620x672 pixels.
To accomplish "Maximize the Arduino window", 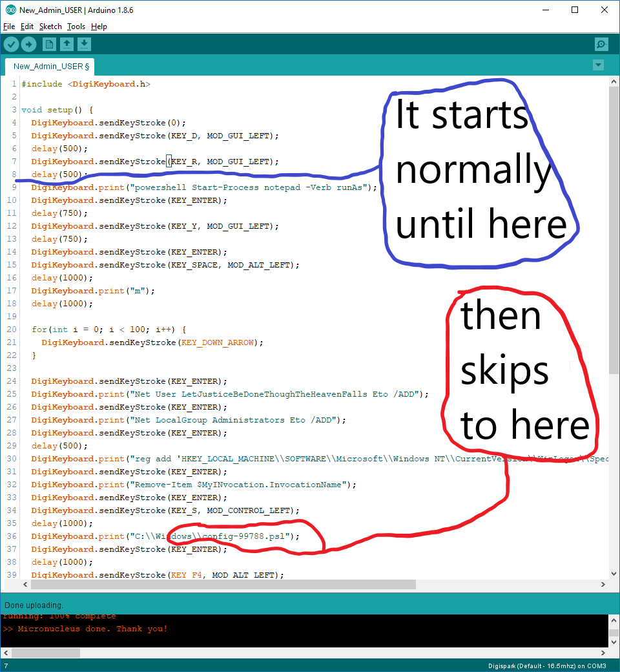I will click(x=575, y=10).
